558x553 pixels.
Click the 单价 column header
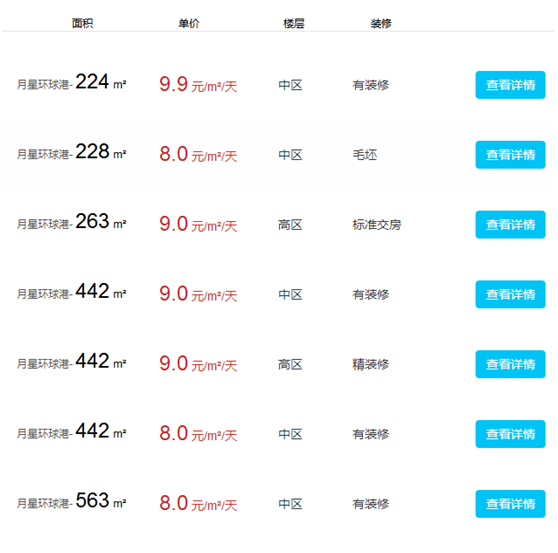coord(189,23)
